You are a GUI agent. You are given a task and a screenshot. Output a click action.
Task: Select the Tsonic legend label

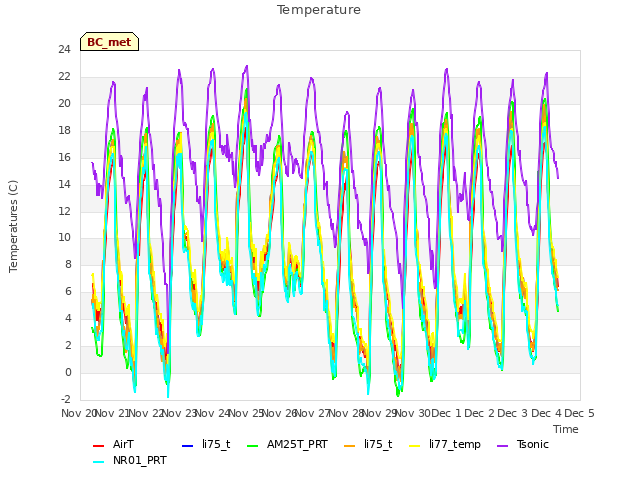point(533,444)
